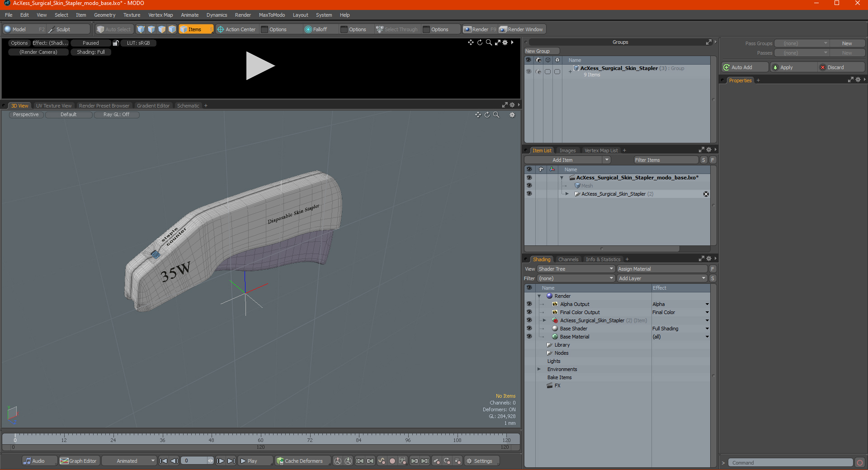Click the Play button
Viewport: 868px width, 470px height.
(x=255, y=461)
